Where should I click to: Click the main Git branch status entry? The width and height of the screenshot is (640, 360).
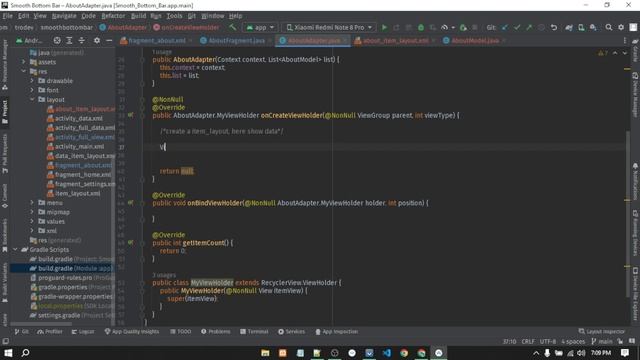pyautogui.click(x=602, y=341)
